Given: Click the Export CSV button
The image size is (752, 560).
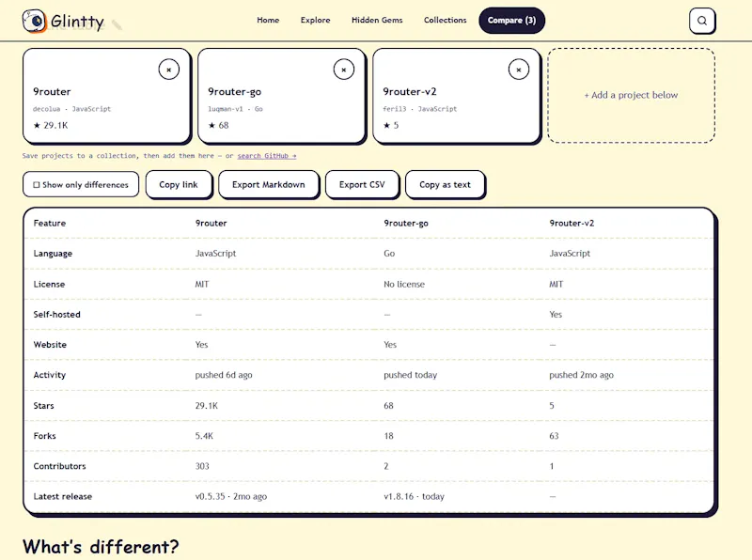Looking at the screenshot, I should (362, 184).
